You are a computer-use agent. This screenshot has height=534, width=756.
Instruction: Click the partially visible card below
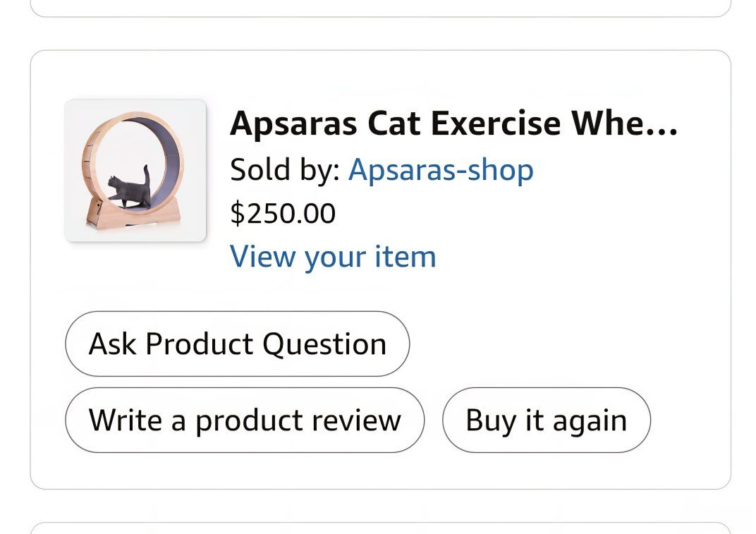pyautogui.click(x=379, y=528)
